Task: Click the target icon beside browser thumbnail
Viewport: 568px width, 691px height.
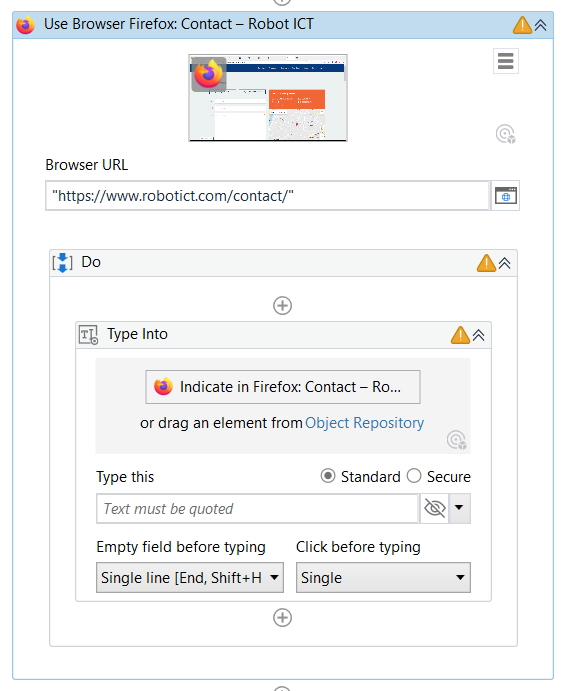Action: (x=505, y=134)
